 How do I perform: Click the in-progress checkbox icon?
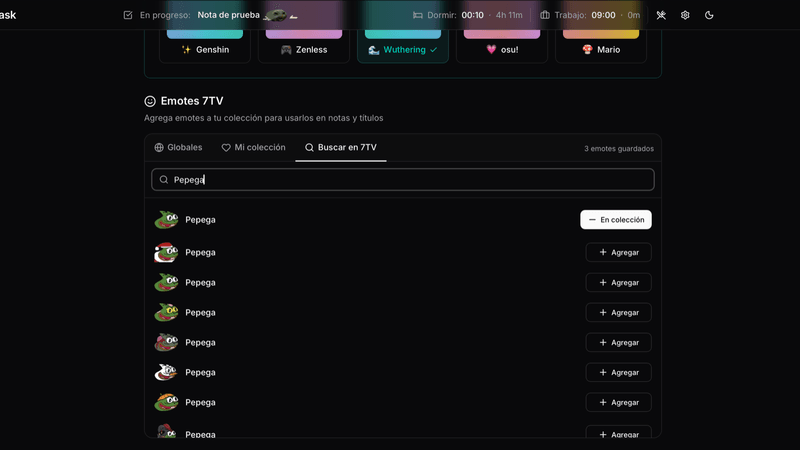point(128,15)
